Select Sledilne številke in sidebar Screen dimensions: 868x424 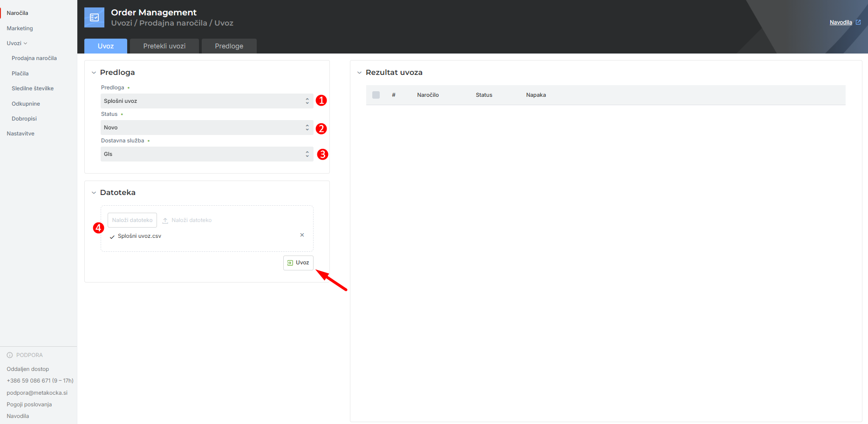click(x=33, y=88)
